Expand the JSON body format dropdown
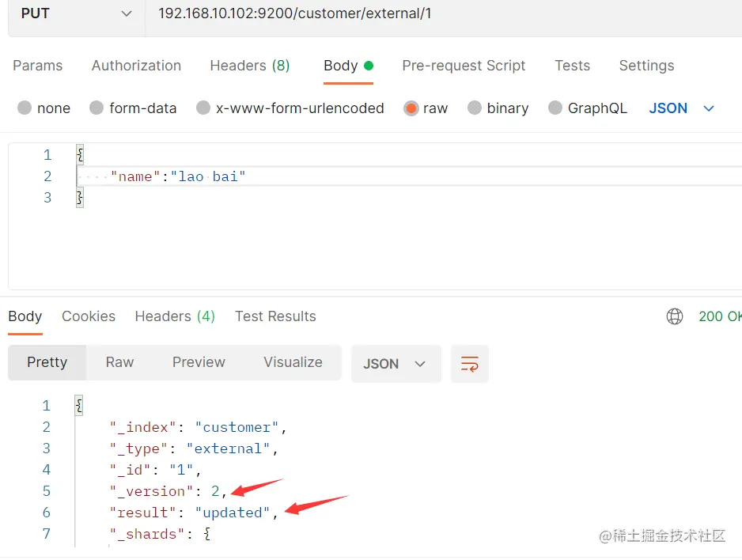 click(681, 108)
